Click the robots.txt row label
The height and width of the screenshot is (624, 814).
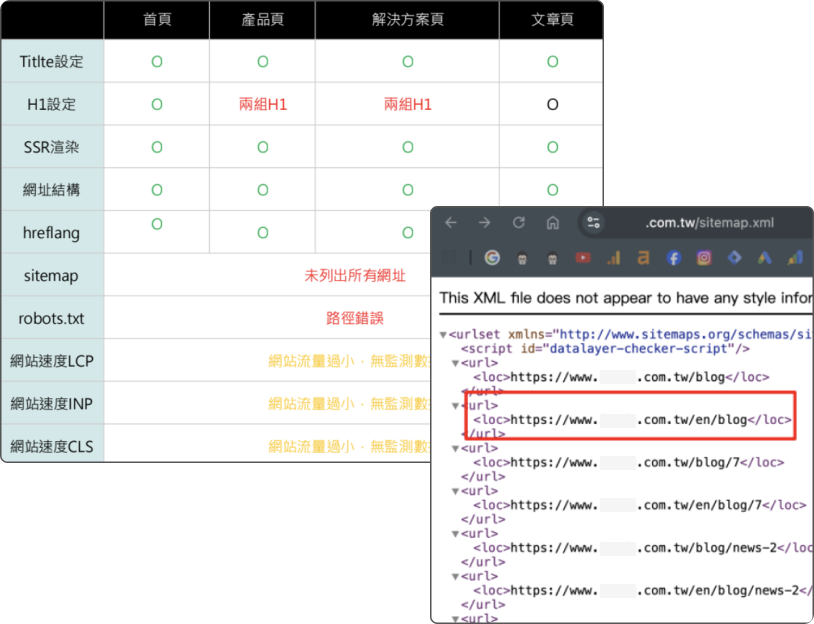(51, 318)
